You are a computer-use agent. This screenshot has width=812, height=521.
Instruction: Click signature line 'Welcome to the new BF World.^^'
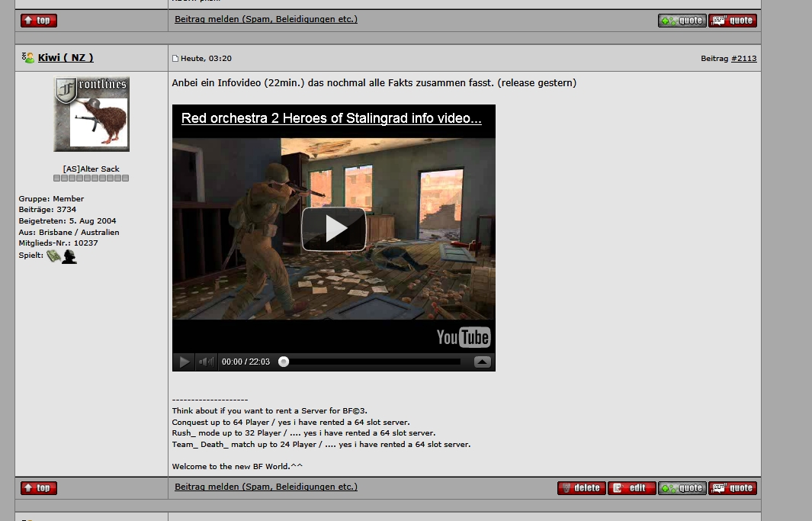(237, 466)
